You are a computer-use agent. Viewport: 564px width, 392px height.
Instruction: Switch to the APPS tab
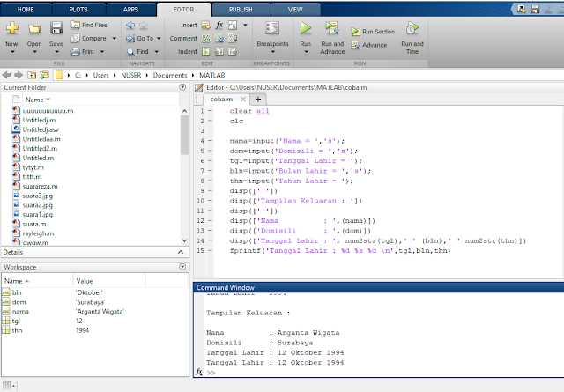coord(130,10)
